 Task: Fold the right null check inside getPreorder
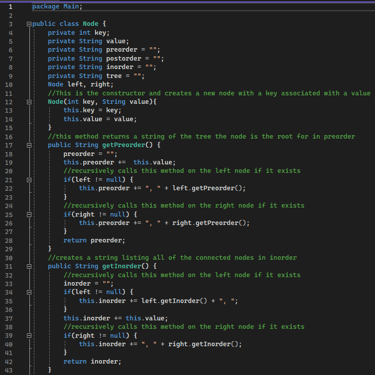[29, 215]
